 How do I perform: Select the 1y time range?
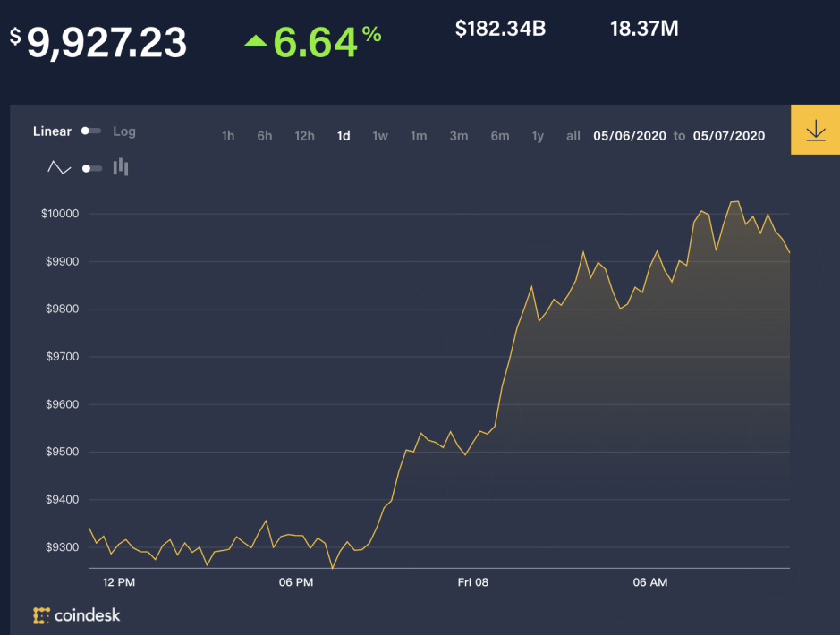pyautogui.click(x=538, y=136)
